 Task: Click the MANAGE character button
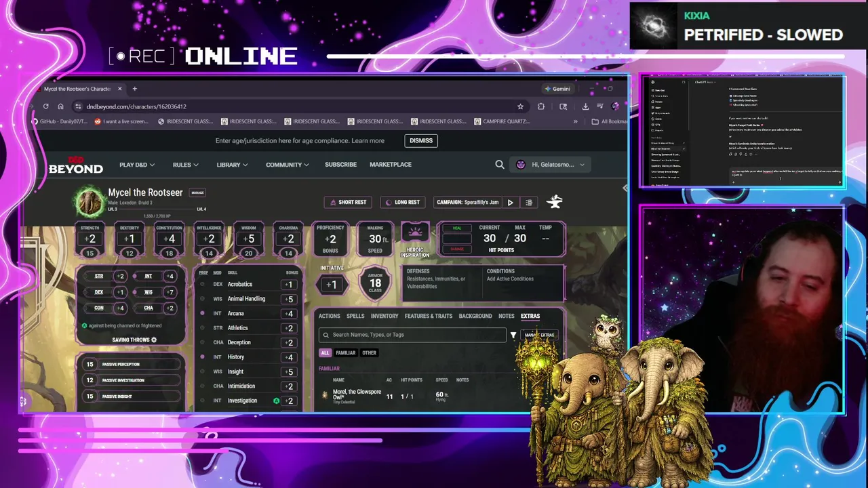pos(197,192)
